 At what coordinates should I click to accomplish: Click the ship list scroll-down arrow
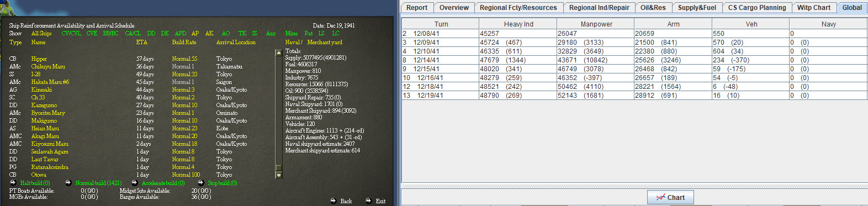tap(278, 175)
